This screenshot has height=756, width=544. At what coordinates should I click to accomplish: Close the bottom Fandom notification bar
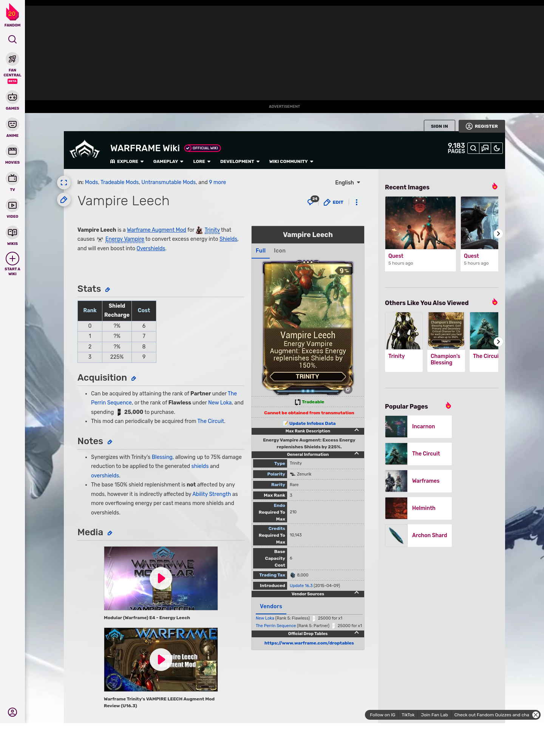point(536,715)
